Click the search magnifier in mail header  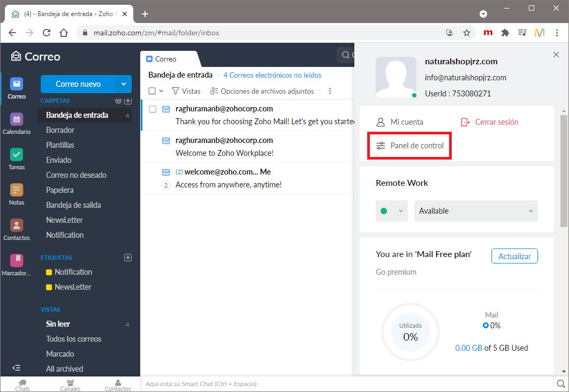click(x=345, y=55)
